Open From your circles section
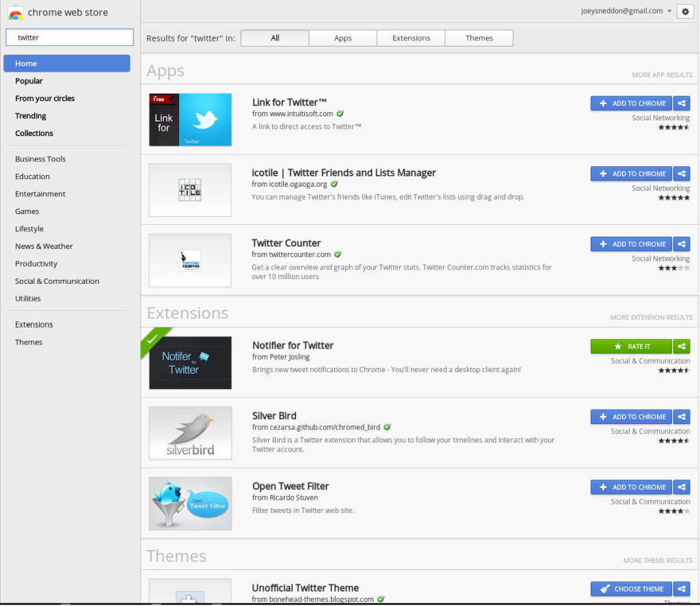Image resolution: width=700 pixels, height=606 pixels. 44,98
